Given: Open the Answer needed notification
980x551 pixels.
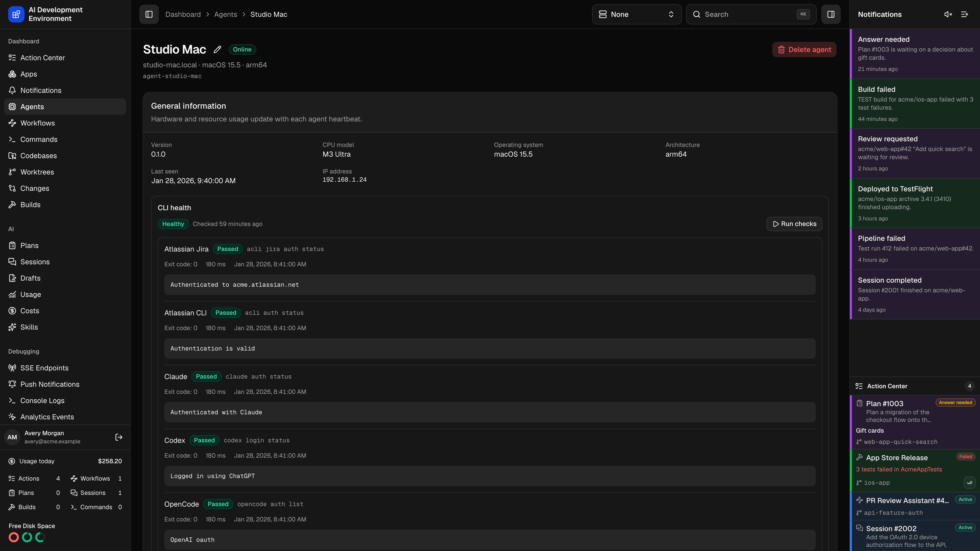Looking at the screenshot, I should pos(915,54).
